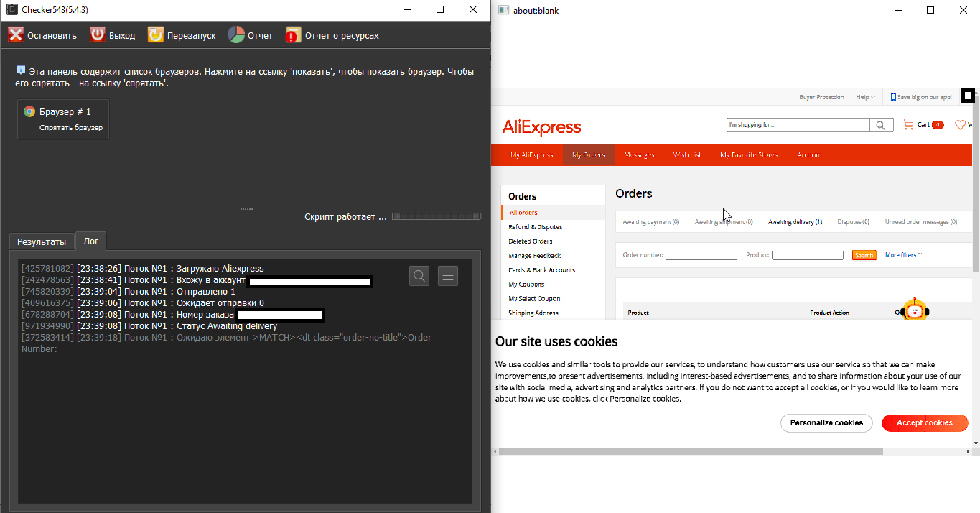
Task: Open My Orders menu item
Action: click(x=589, y=155)
